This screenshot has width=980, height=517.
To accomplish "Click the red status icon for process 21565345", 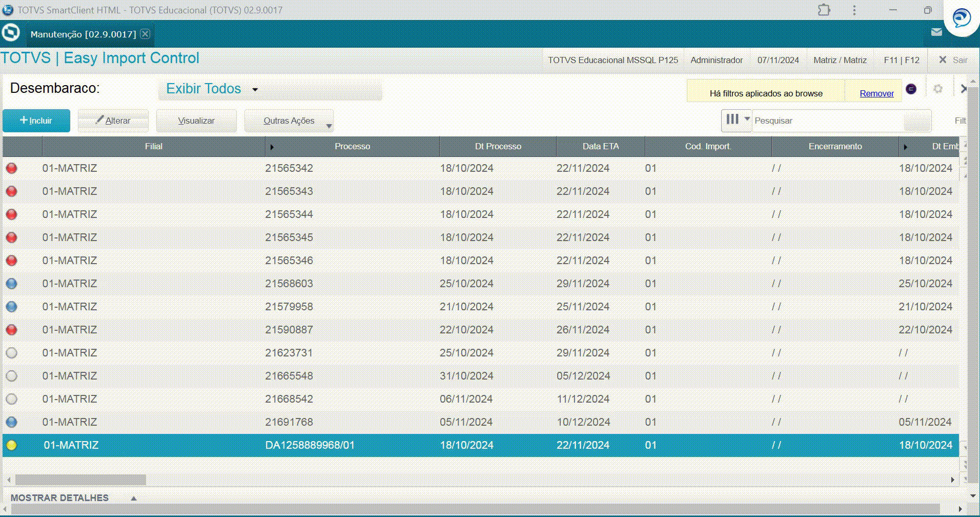I will coord(11,237).
